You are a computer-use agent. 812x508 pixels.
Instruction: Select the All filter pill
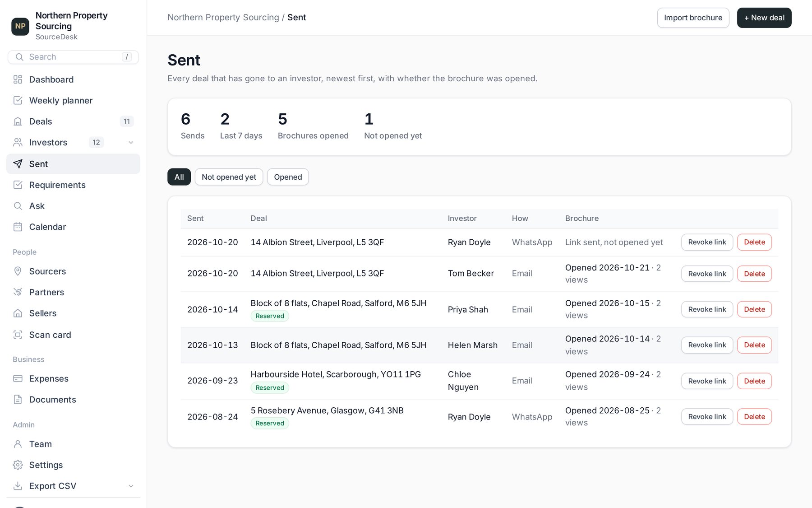click(179, 177)
